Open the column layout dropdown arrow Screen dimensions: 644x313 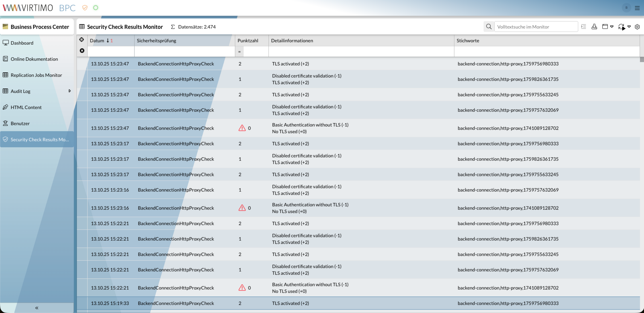[612, 27]
